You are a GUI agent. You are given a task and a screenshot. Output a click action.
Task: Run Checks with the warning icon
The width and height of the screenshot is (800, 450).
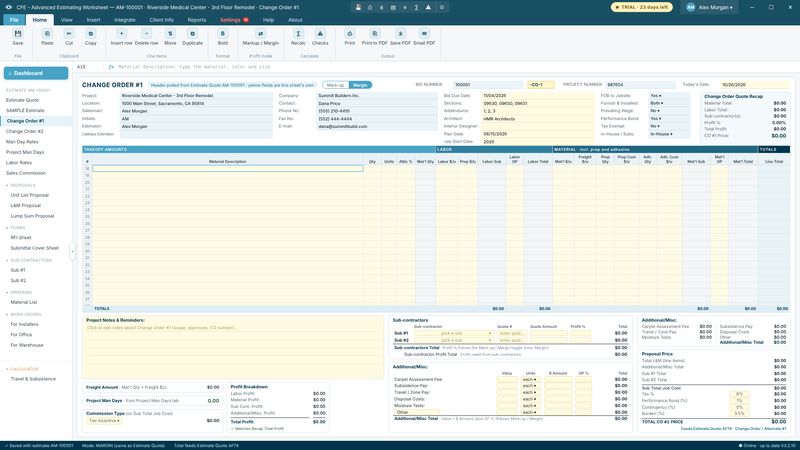tap(320, 34)
